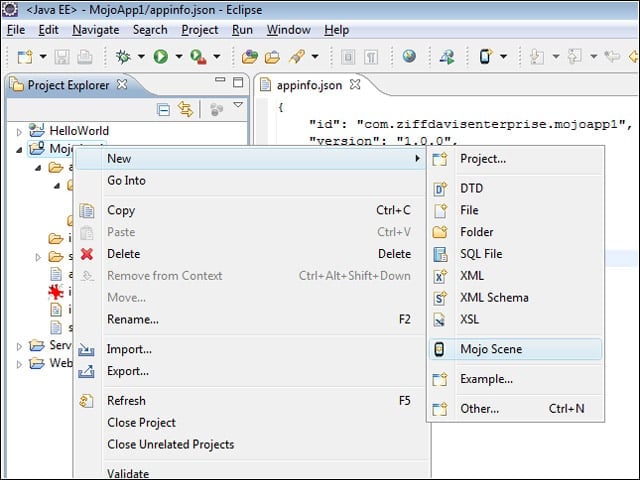Select Mojo Scene in New submenu
Image resolution: width=640 pixels, height=480 pixels.
coord(516,349)
